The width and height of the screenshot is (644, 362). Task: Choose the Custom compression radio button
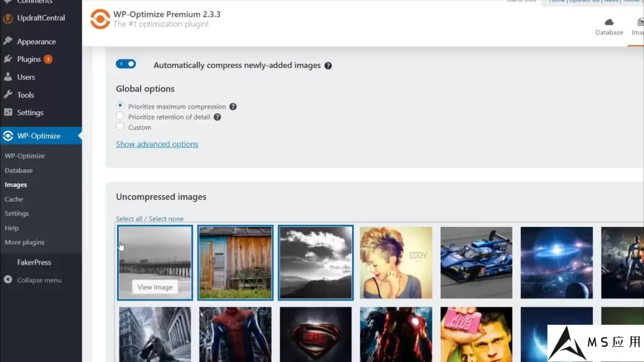[120, 127]
